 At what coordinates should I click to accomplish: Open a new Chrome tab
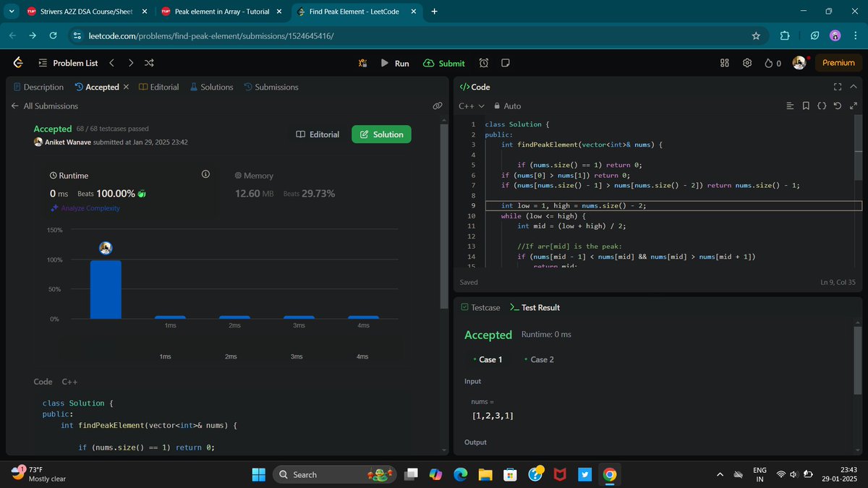(434, 12)
